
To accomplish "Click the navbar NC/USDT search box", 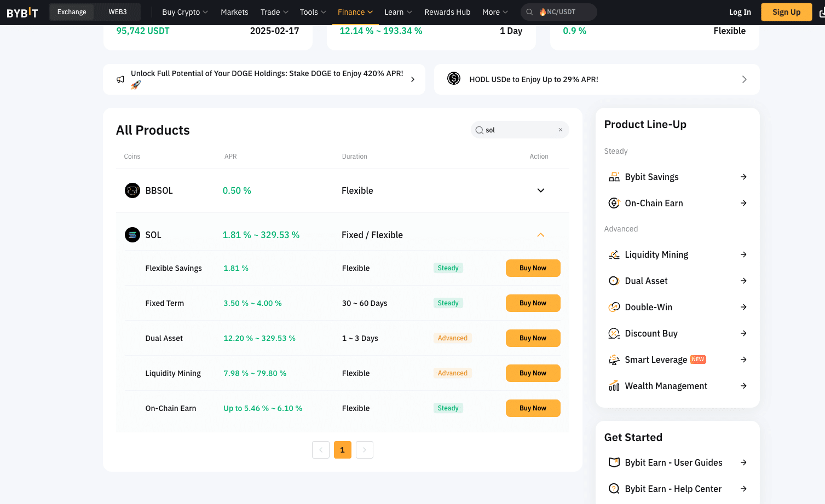I will point(558,12).
